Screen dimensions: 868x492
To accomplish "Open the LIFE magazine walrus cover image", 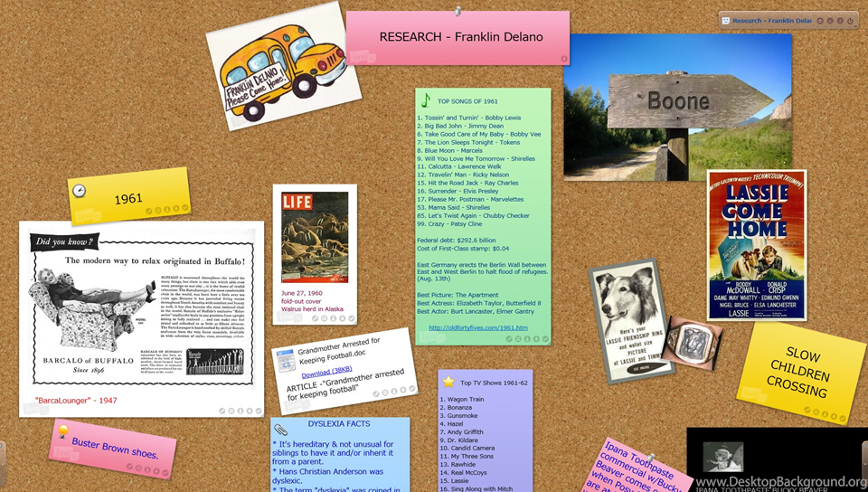I will [x=315, y=238].
